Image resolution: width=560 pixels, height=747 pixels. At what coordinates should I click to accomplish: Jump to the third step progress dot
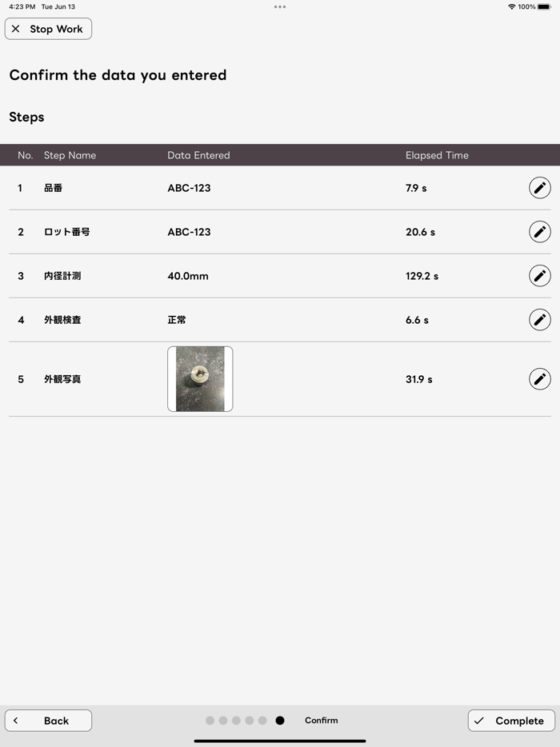pos(236,721)
